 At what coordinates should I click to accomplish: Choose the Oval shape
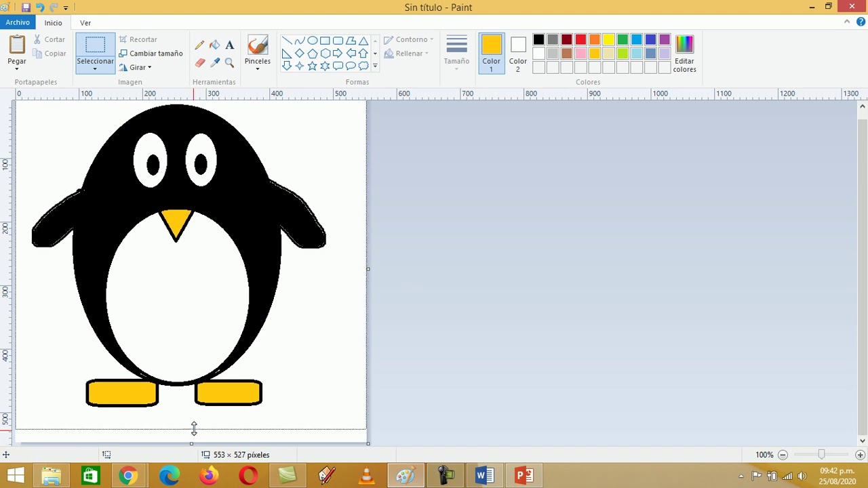[312, 41]
